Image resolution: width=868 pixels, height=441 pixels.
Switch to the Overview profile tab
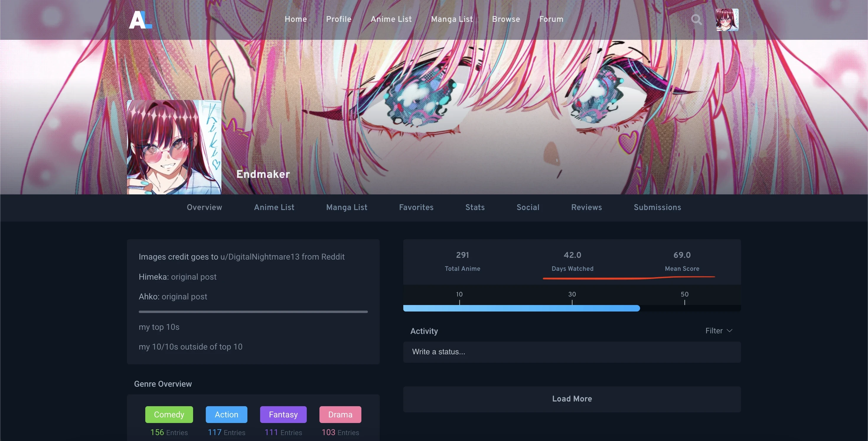pos(204,207)
